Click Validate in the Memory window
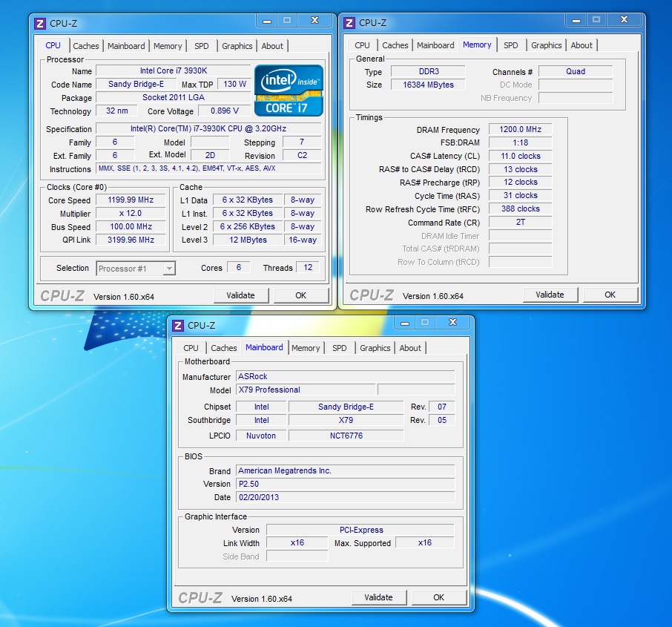The height and width of the screenshot is (627, 672). pyautogui.click(x=550, y=295)
